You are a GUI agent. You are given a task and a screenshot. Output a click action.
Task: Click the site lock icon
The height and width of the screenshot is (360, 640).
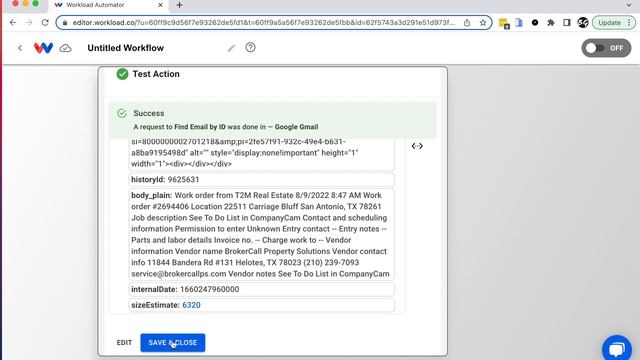coord(64,23)
